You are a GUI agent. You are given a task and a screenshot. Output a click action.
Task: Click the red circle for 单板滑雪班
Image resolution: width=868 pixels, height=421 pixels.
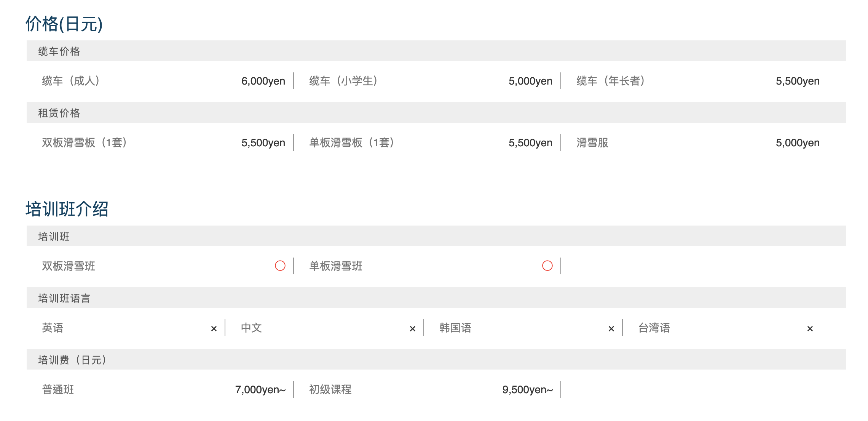click(x=547, y=266)
